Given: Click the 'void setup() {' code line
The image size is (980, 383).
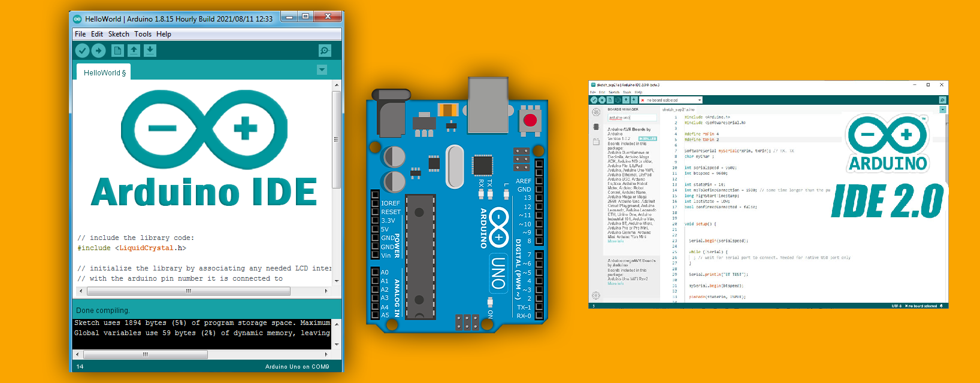Looking at the screenshot, I should tap(700, 224).
